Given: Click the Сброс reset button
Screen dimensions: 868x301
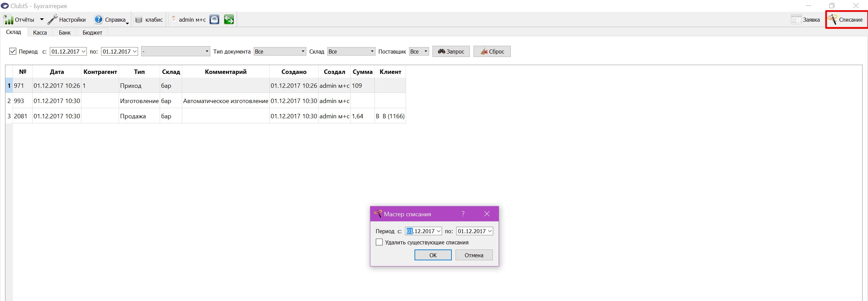Looking at the screenshot, I should 492,52.
